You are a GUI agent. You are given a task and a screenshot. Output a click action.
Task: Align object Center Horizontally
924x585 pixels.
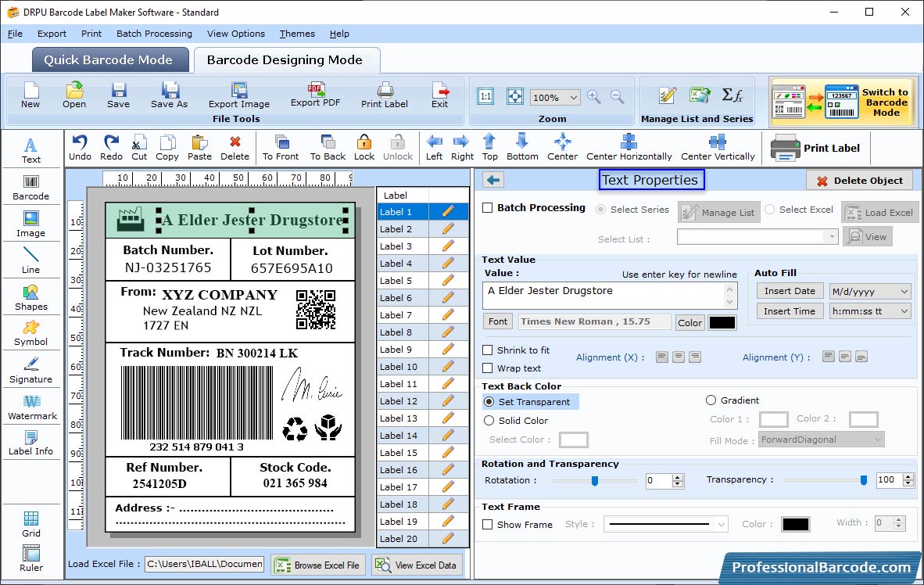[x=629, y=148]
